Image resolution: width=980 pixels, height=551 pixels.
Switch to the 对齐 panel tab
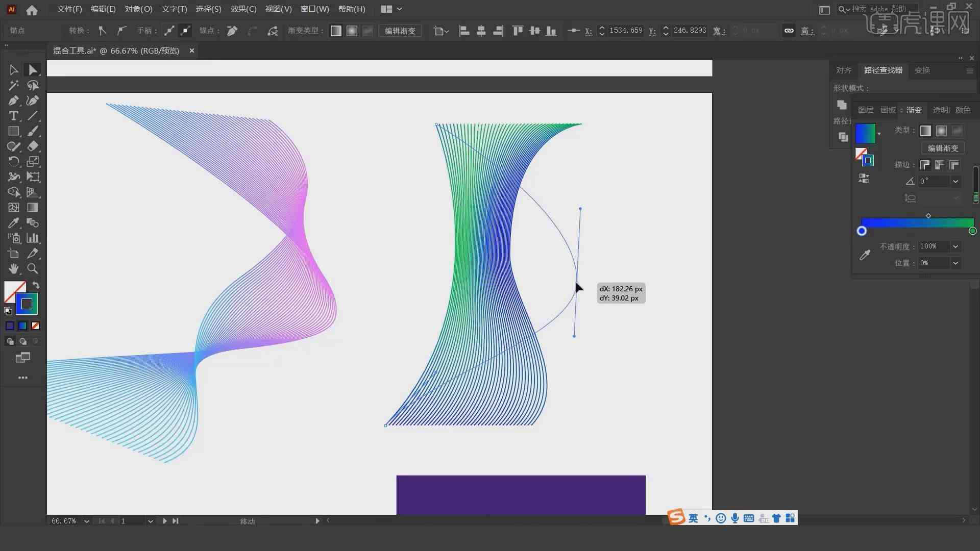point(843,70)
